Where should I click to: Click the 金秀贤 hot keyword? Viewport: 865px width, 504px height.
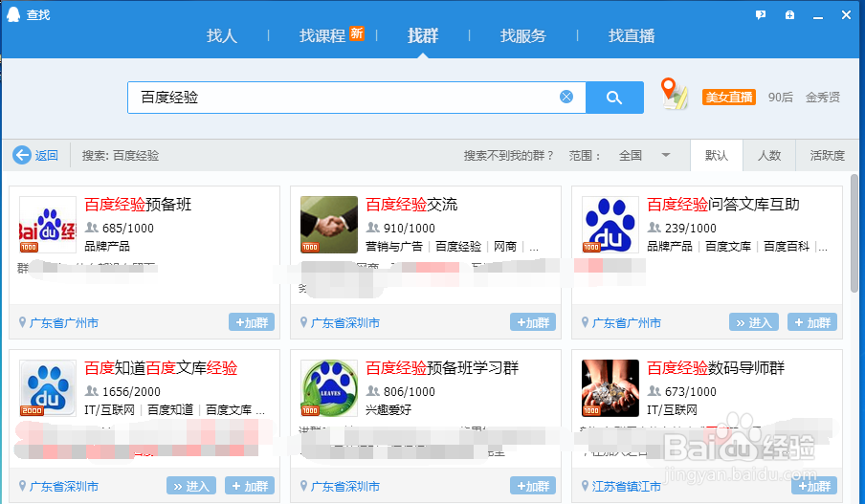coord(823,97)
